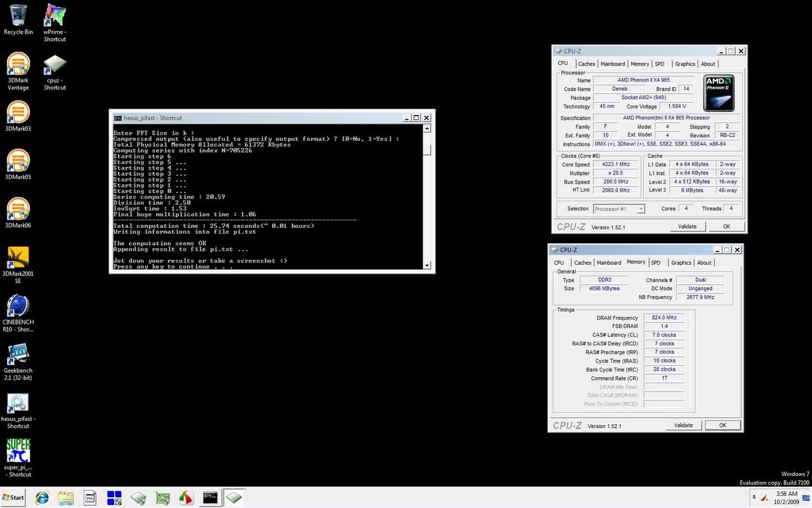The width and height of the screenshot is (812, 508).
Task: Select the 3DMark2001 SE desktop icon
Action: pos(18,265)
